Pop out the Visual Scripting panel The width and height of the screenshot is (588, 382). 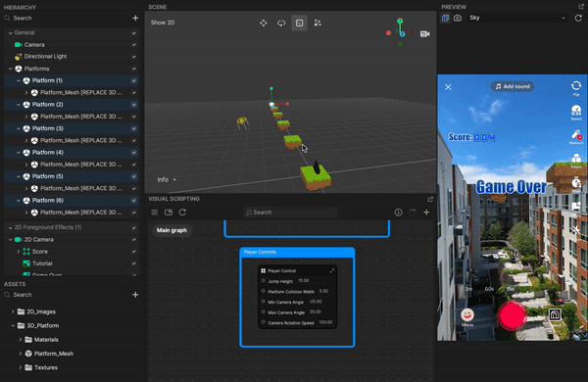tap(430, 199)
